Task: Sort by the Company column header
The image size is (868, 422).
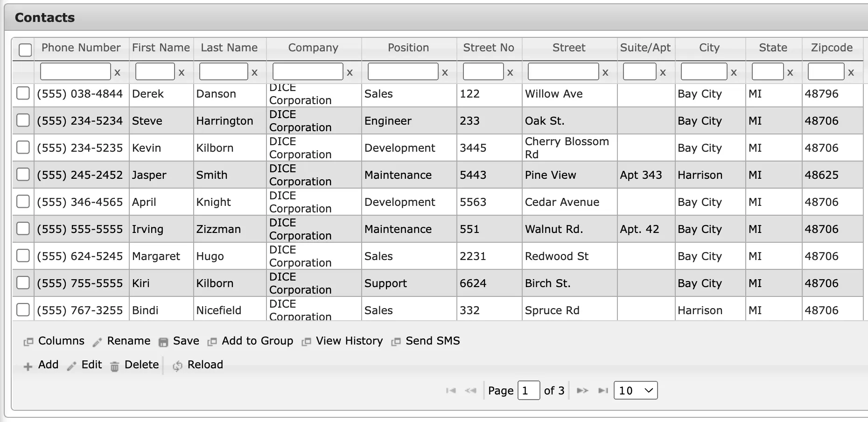Action: coord(313,48)
